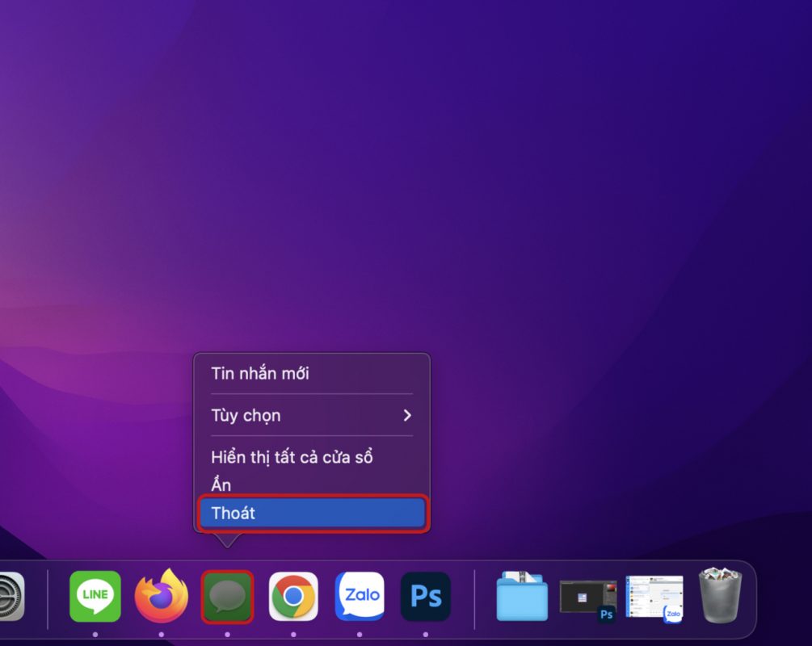
Task: Open LINE from the dock
Action: (x=95, y=597)
